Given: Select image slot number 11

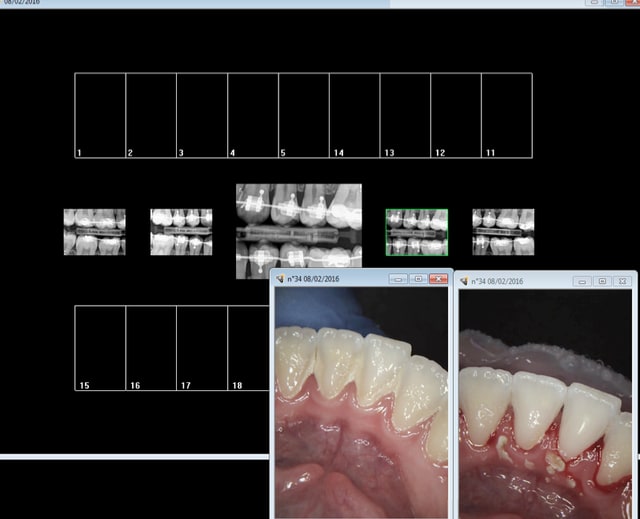Looking at the screenshot, I should coord(506,115).
